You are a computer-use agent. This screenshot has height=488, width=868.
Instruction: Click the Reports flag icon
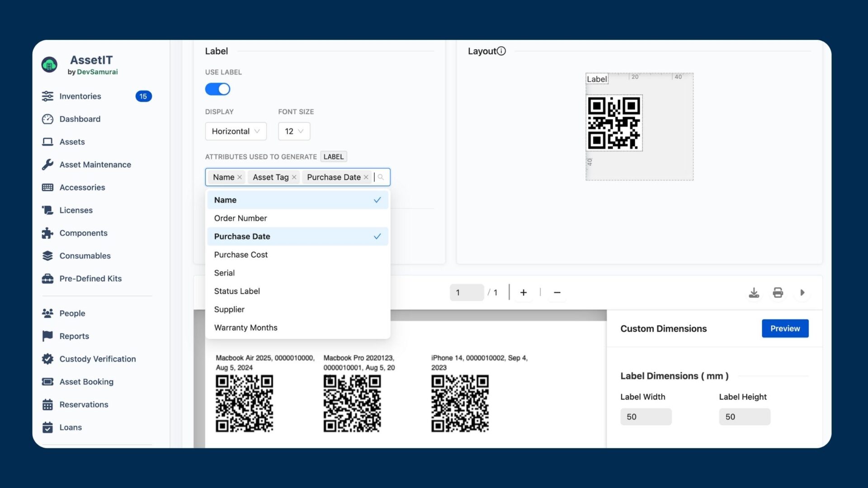click(47, 336)
